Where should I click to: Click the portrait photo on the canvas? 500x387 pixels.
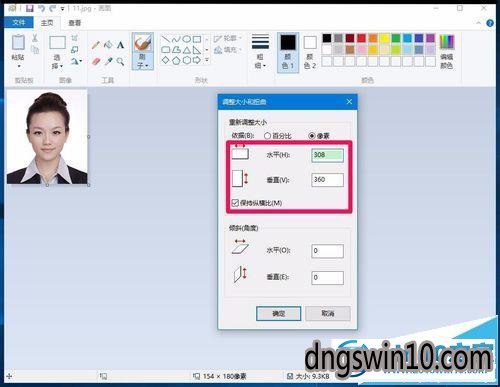click(47, 137)
